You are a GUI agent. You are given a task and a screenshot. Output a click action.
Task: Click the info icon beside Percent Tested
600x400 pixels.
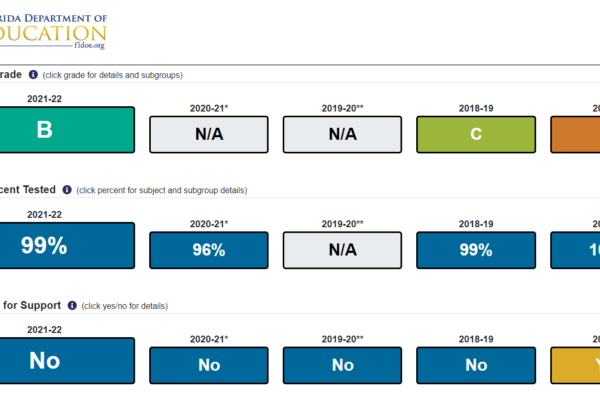pos(67,190)
